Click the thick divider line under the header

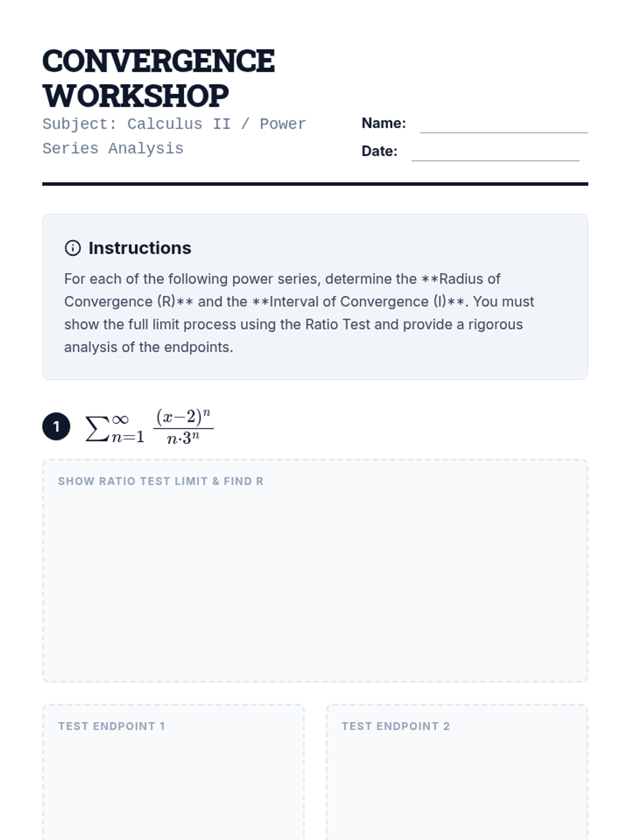click(315, 184)
